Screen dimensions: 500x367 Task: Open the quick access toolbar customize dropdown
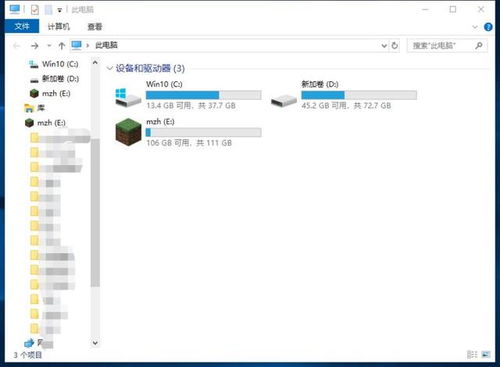pos(59,10)
